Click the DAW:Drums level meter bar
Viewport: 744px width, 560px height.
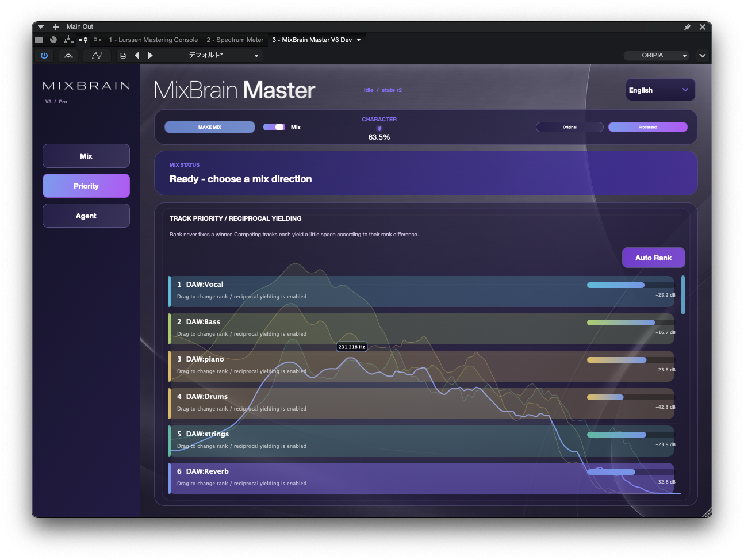point(631,397)
